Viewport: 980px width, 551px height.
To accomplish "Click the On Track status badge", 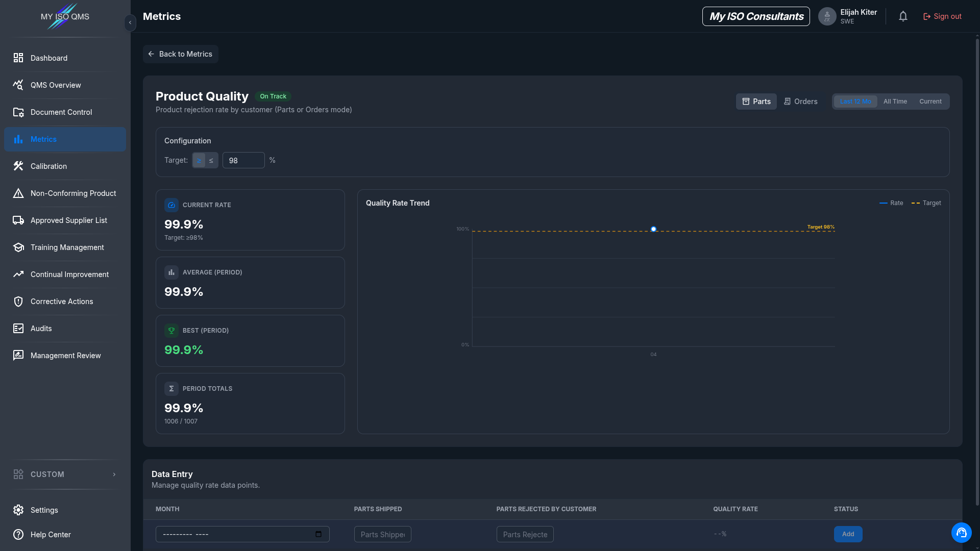I will 273,96.
